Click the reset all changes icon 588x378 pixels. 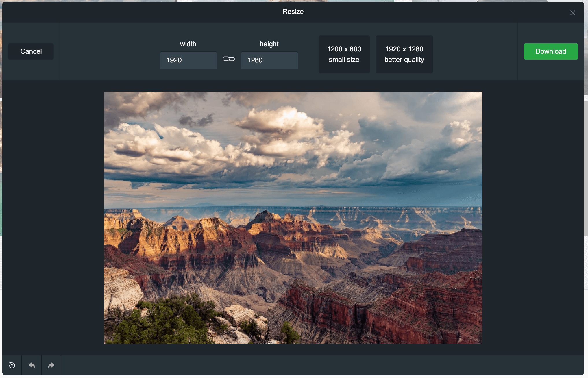(12, 365)
